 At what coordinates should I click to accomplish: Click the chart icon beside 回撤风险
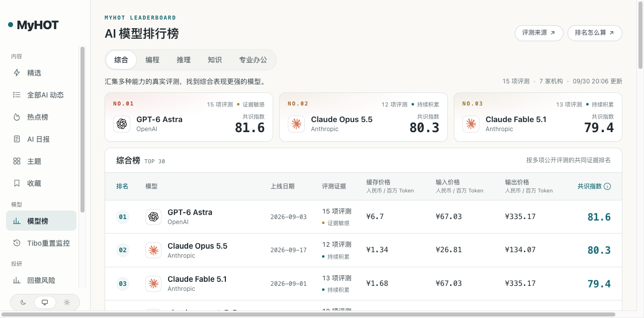click(17, 280)
